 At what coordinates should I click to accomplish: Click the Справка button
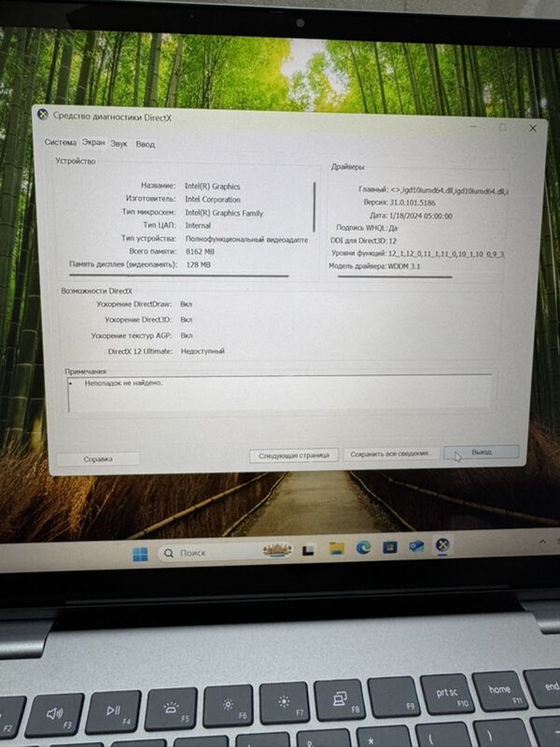98,459
